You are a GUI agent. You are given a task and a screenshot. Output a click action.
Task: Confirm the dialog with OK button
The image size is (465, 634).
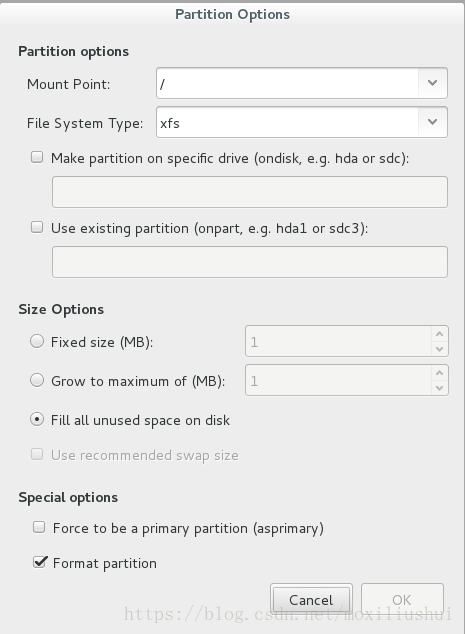coord(402,600)
